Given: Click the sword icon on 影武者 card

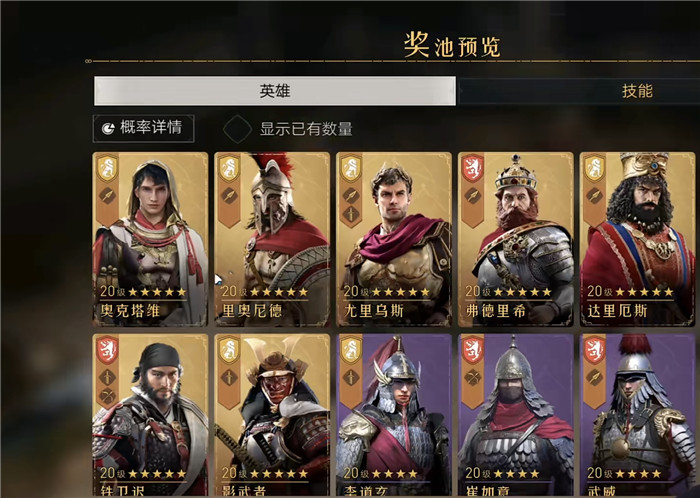Looking at the screenshot, I should (229, 378).
